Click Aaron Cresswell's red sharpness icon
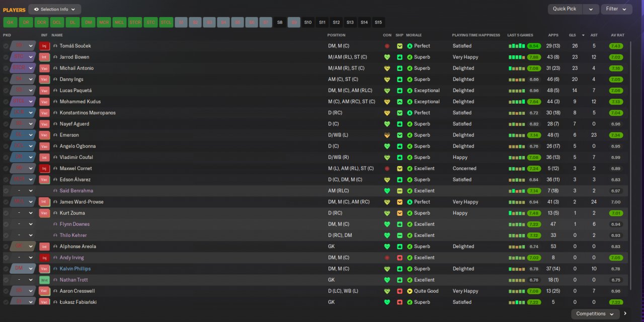This screenshot has height=322, width=644. (x=399, y=291)
